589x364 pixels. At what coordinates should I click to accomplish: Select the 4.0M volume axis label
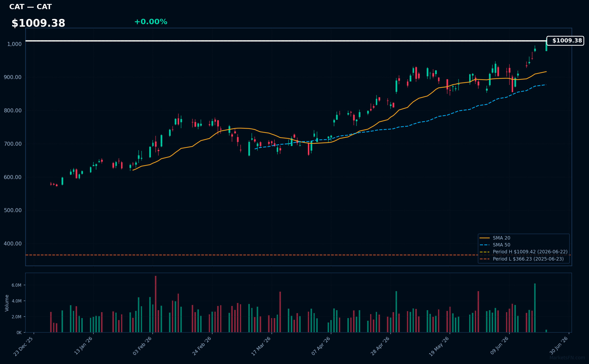click(17, 301)
